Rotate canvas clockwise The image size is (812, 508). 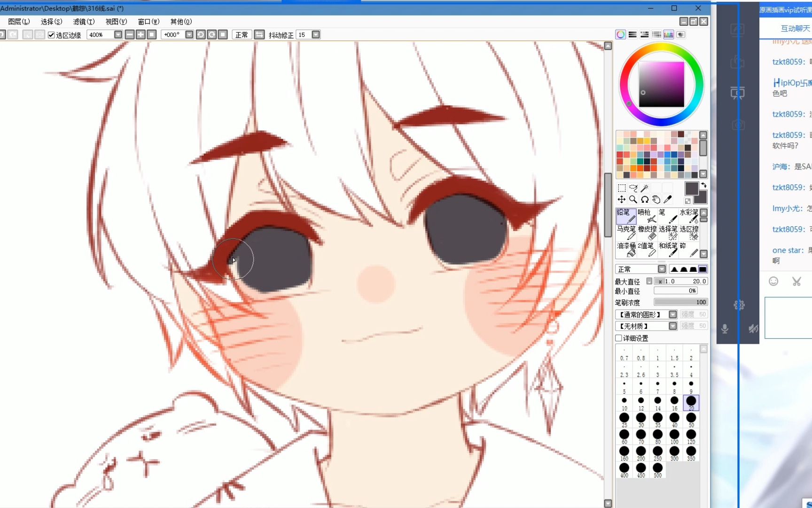click(212, 34)
